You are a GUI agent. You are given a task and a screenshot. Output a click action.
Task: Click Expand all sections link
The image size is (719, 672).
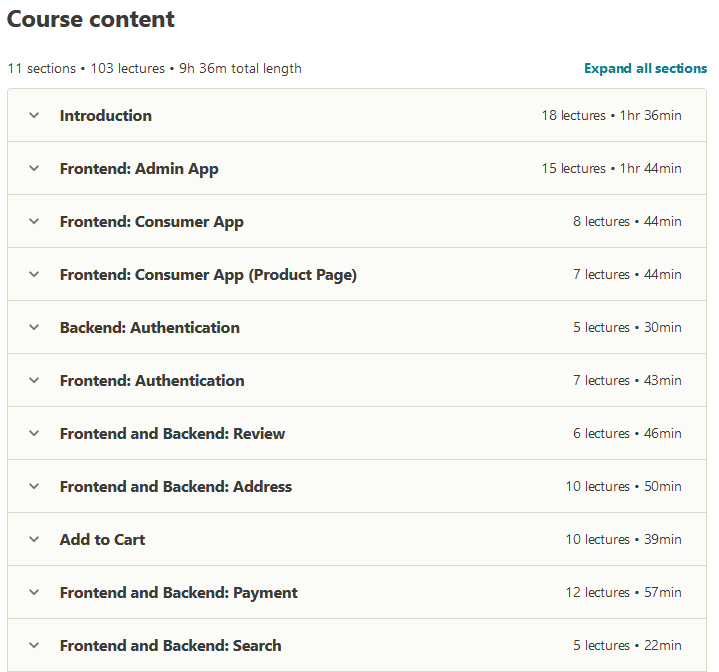646,68
